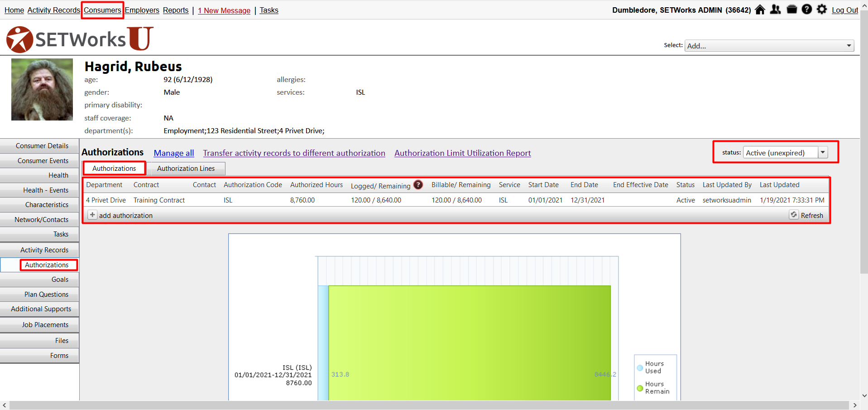Image resolution: width=868 pixels, height=410 pixels.
Task: Open the Select Add... dropdown
Action: pos(769,46)
